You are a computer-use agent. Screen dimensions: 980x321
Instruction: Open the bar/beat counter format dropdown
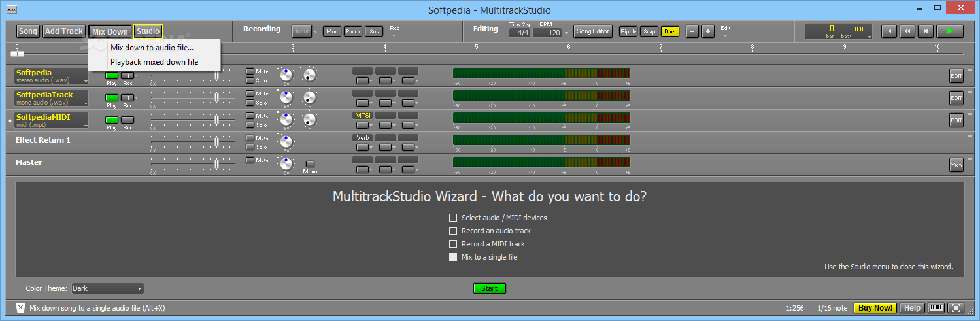pyautogui.click(x=869, y=37)
